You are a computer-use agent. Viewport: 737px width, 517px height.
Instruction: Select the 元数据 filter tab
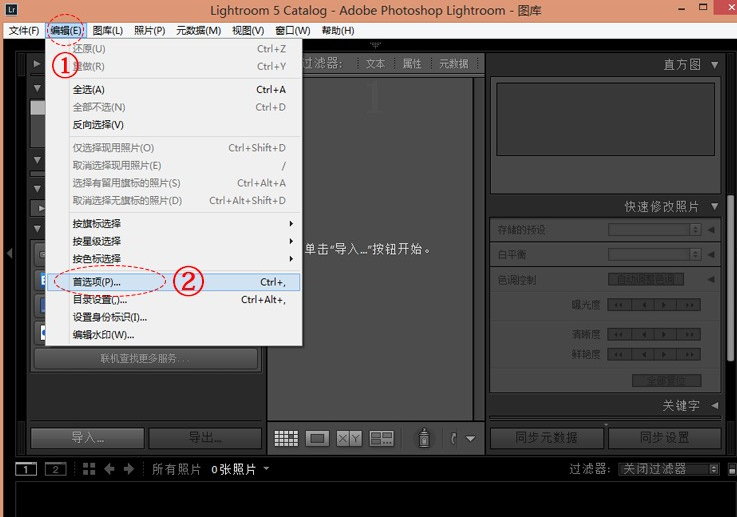(454, 64)
